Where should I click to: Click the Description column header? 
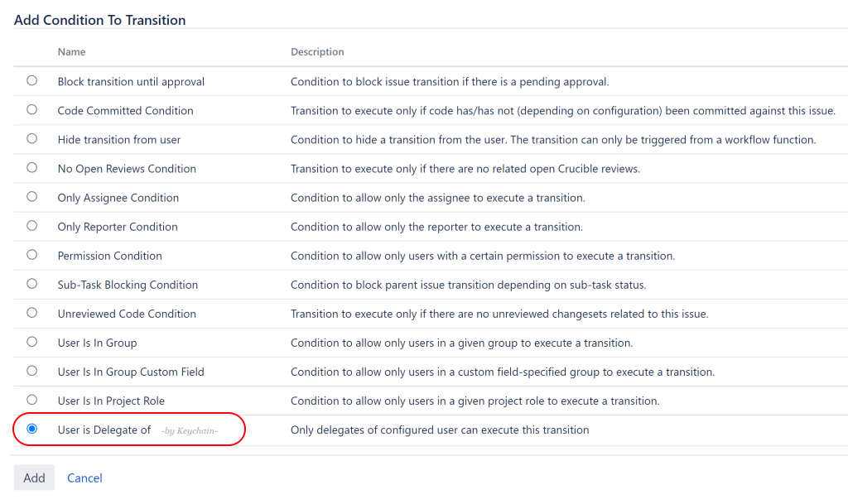[316, 51]
